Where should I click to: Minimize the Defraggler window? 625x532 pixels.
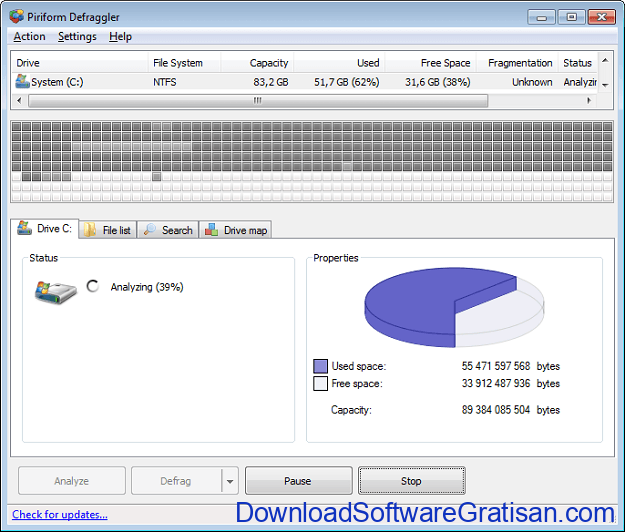click(x=541, y=17)
